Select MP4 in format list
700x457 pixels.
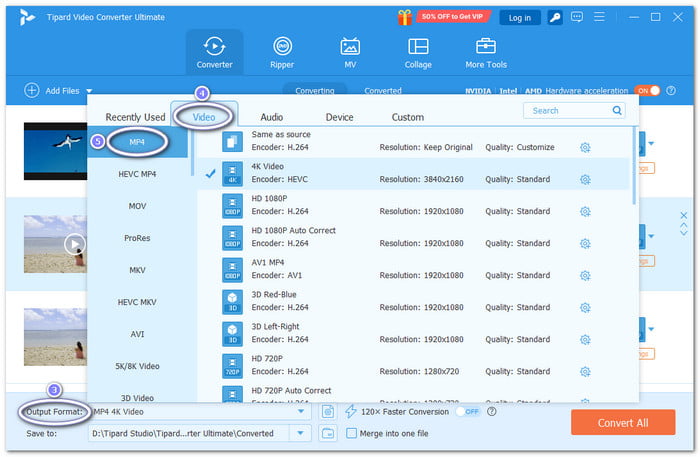pos(138,142)
